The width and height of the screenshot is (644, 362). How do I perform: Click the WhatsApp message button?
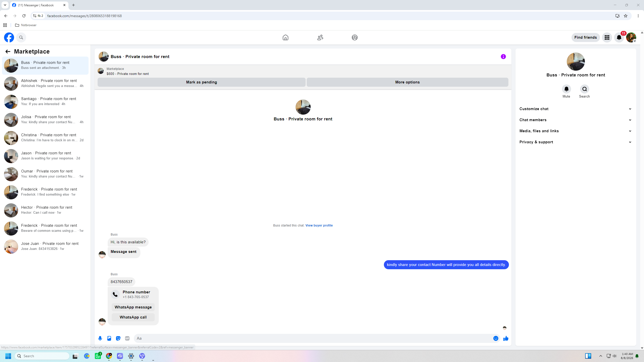133,307
